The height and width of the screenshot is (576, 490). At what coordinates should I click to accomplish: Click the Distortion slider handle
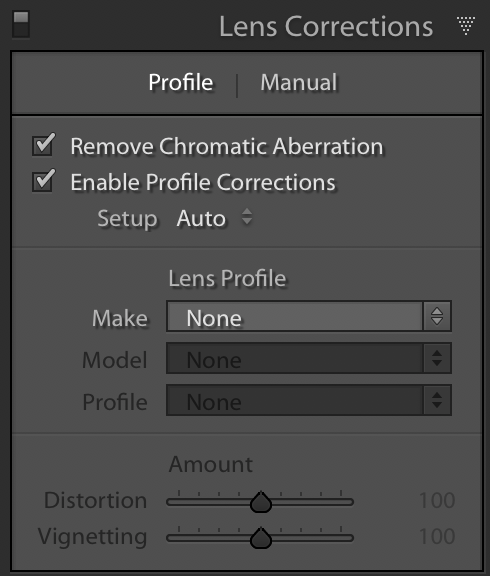(261, 502)
